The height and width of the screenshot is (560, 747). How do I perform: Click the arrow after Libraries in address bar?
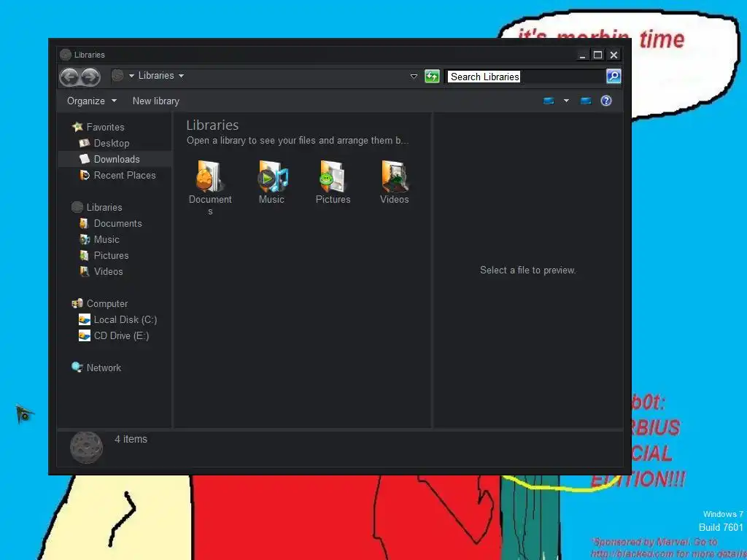(x=181, y=76)
